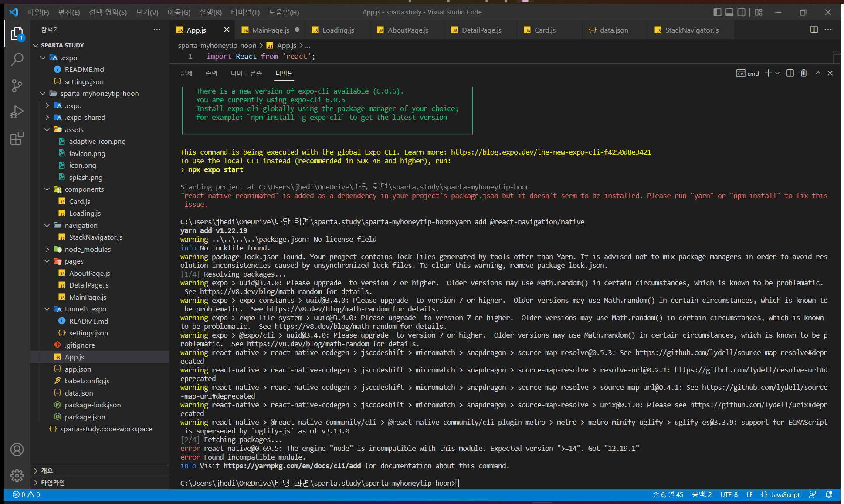Open the yarnpkg.com docs link in terminal
Screen dimensions: 844x504
[x=292, y=466]
